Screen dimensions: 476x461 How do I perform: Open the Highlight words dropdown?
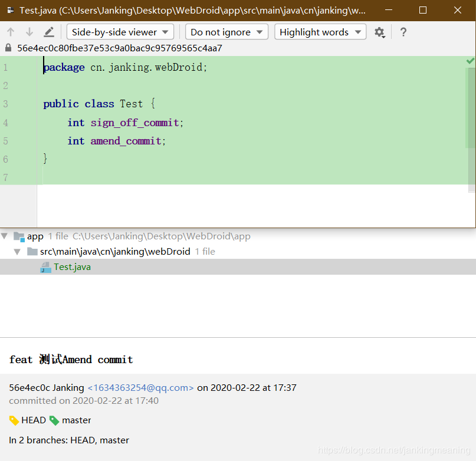tap(320, 32)
